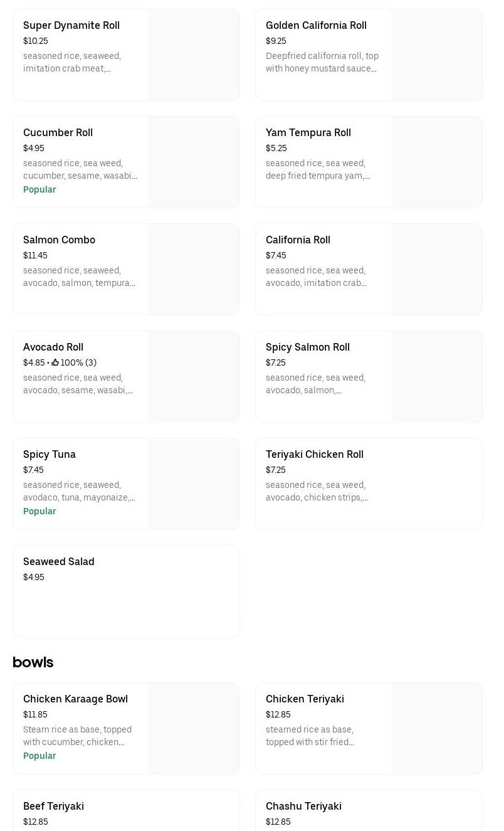Click the Popular tag under Cucumber Roll

pos(39,189)
